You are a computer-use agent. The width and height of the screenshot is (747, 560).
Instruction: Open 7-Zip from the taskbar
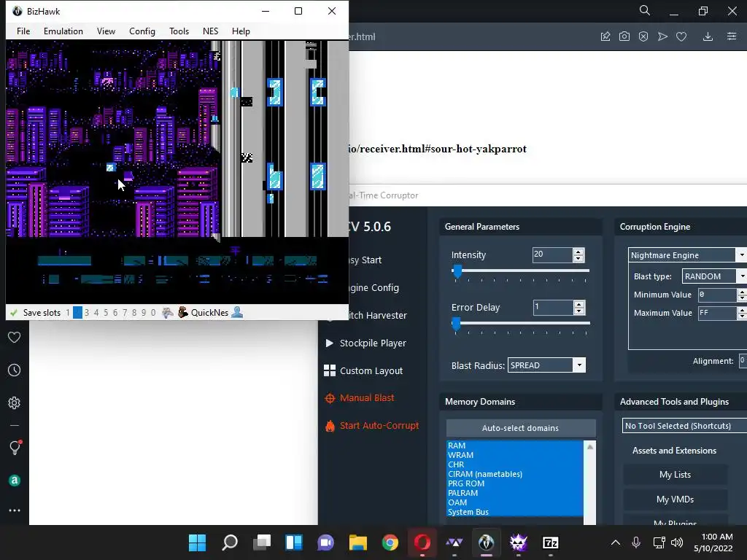click(x=550, y=542)
